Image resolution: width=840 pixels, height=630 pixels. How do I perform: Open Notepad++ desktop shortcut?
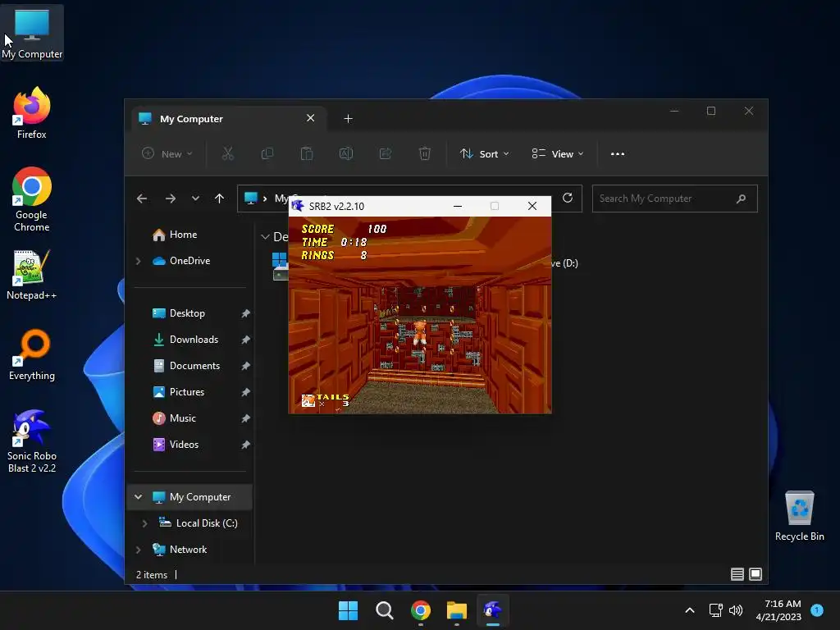coord(32,274)
